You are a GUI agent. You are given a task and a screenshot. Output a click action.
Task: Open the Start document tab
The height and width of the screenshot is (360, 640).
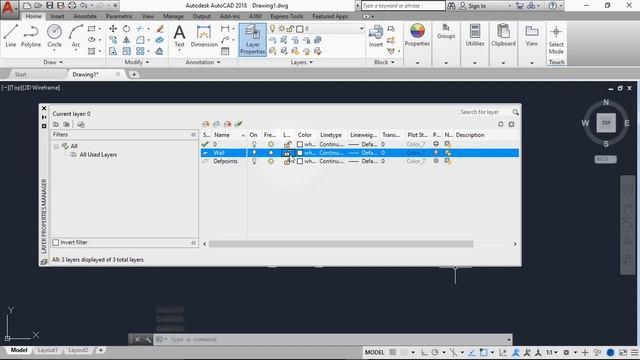20,75
